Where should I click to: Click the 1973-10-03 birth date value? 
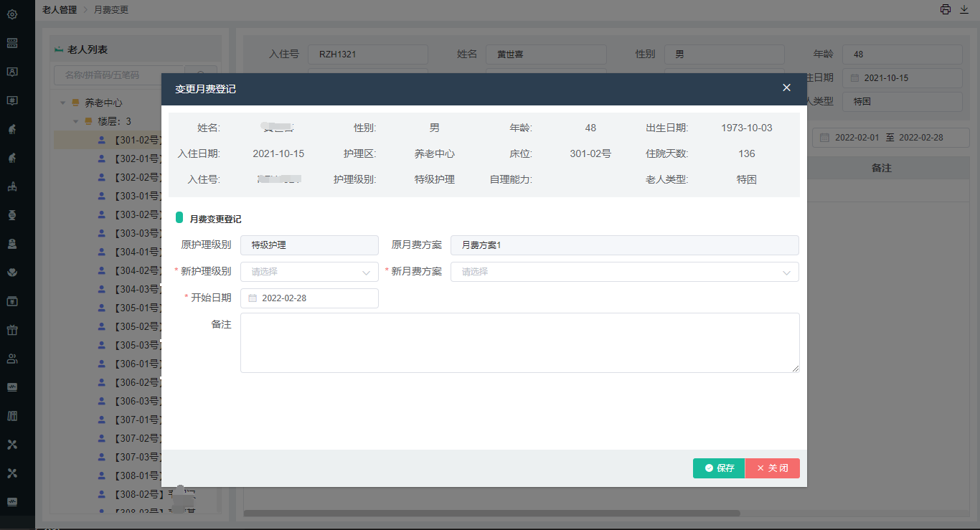[747, 128]
